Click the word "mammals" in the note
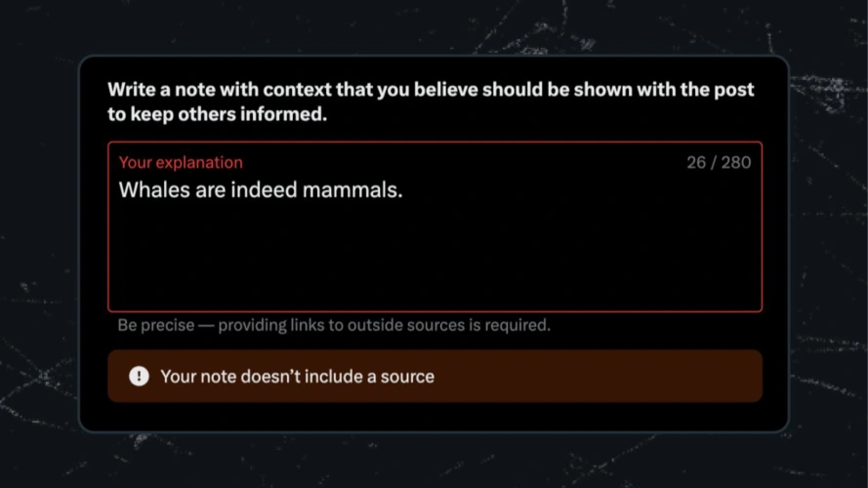 point(350,190)
